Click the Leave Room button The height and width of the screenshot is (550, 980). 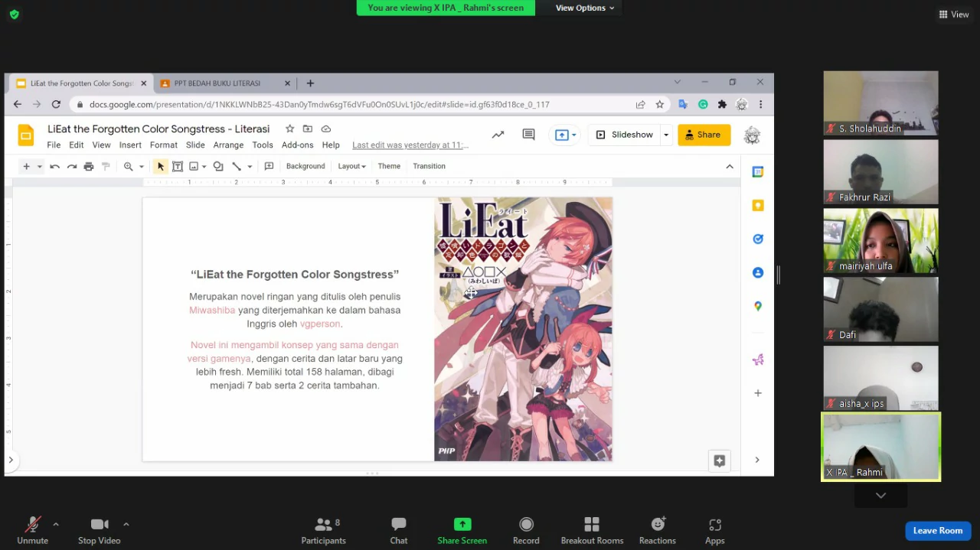coord(938,531)
